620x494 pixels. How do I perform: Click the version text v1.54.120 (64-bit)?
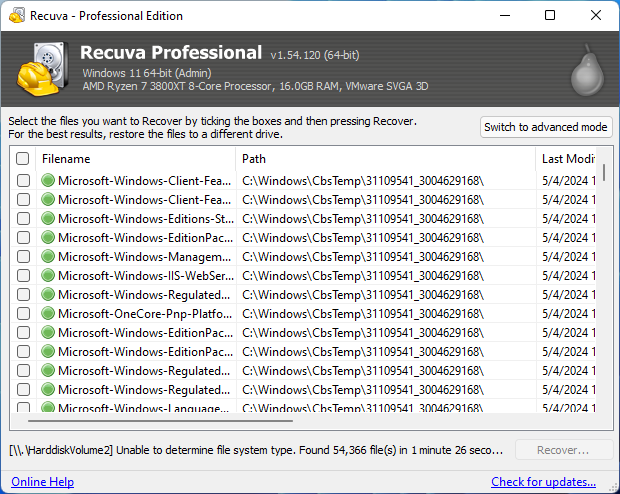[x=315, y=55]
